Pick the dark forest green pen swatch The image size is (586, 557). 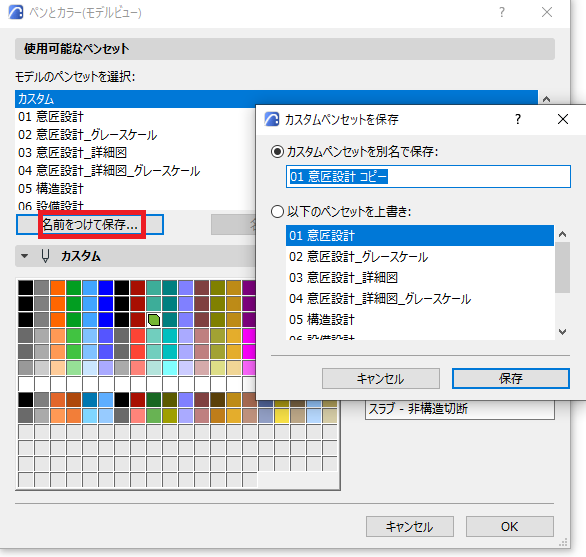click(x=154, y=400)
